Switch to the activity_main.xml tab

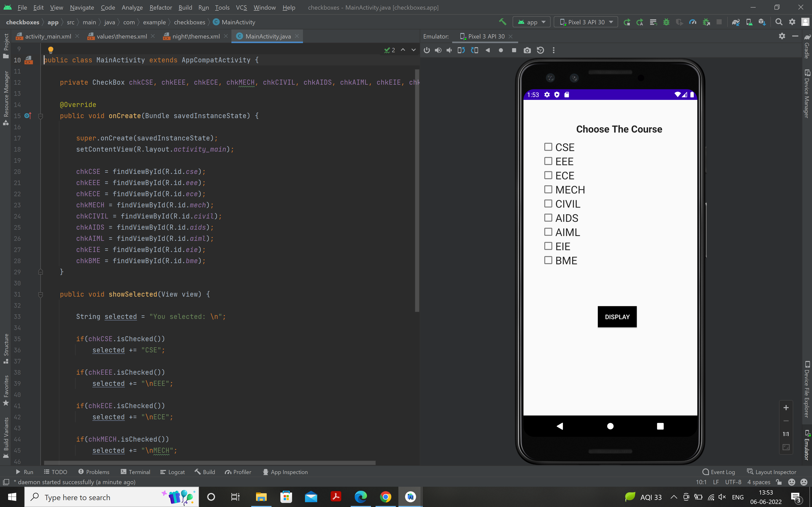click(x=48, y=36)
